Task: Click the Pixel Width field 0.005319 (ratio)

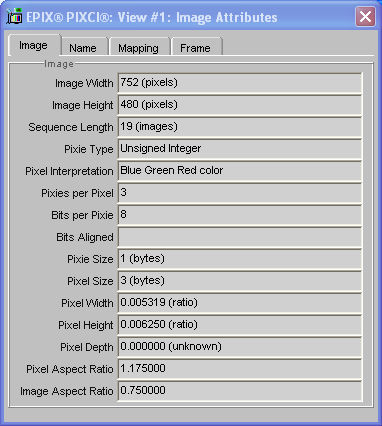Action: (x=240, y=303)
